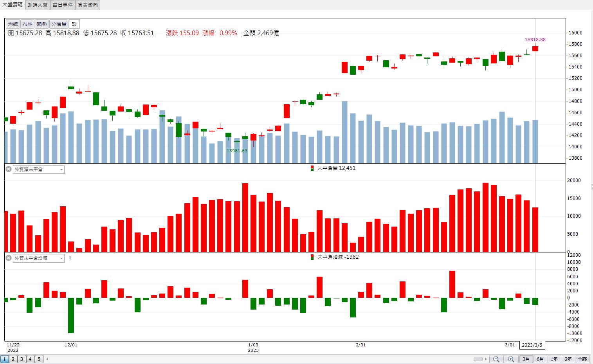
Task: Click the 未平倉量 legend color marker
Action: 312,168
